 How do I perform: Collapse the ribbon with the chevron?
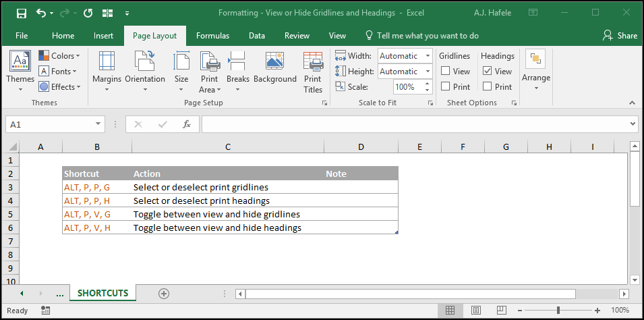click(633, 103)
